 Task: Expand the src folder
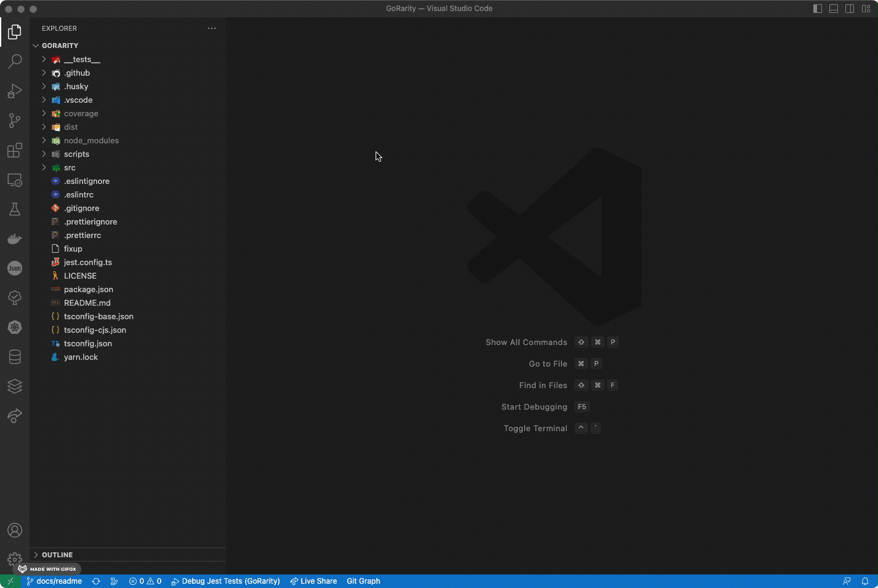(x=127, y=168)
